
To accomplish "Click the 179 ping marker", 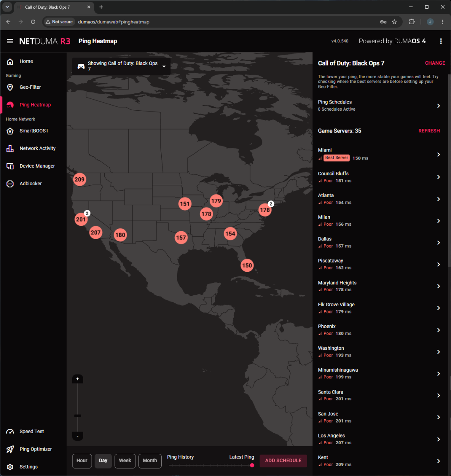I will click(x=216, y=201).
